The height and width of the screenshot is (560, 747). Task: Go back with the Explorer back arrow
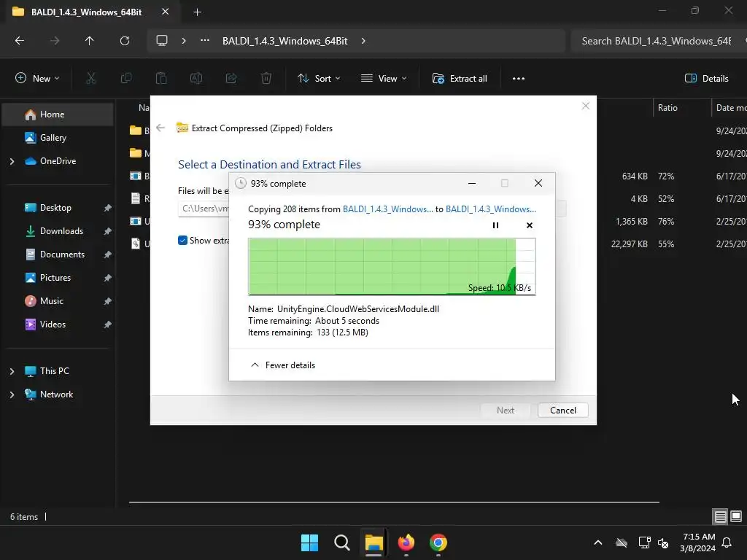(20, 41)
